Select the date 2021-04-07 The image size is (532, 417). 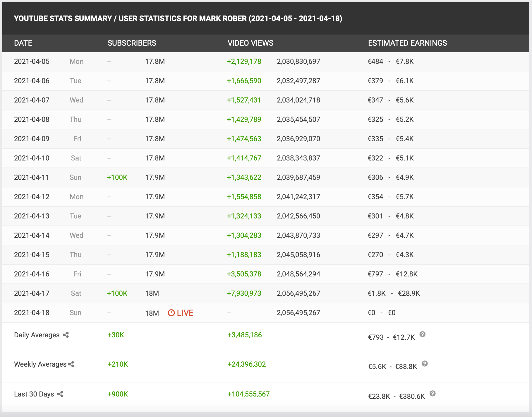coord(32,100)
